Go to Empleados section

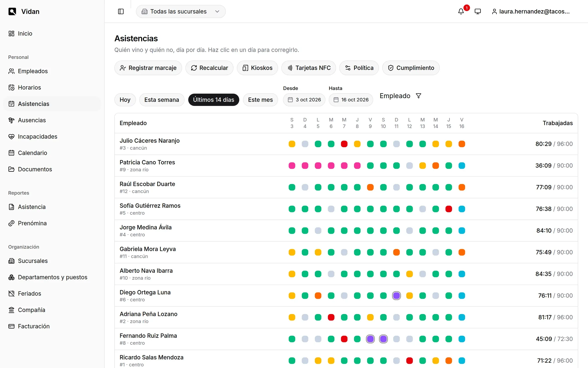(x=52, y=71)
